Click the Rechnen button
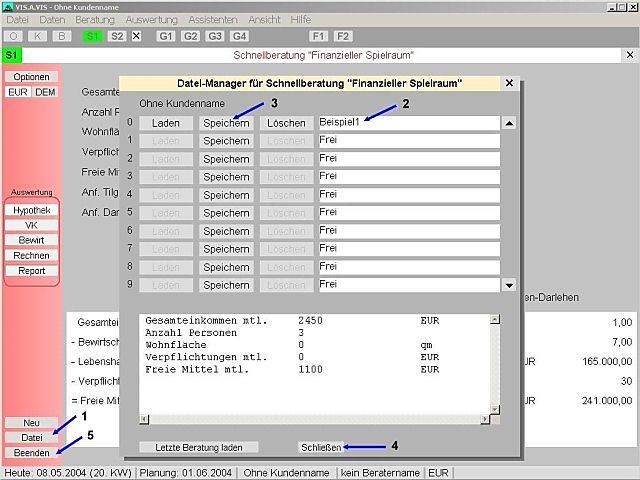The image size is (640, 480). (x=31, y=256)
